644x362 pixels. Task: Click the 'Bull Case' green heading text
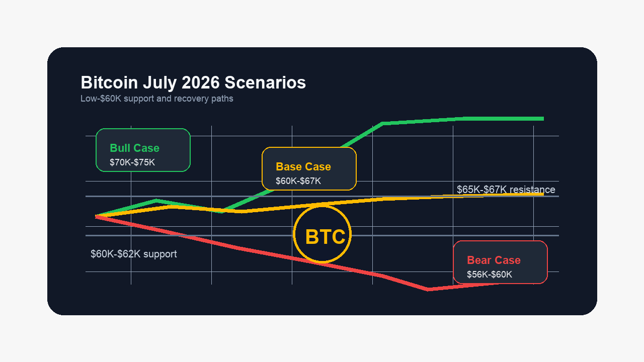pyautogui.click(x=134, y=148)
